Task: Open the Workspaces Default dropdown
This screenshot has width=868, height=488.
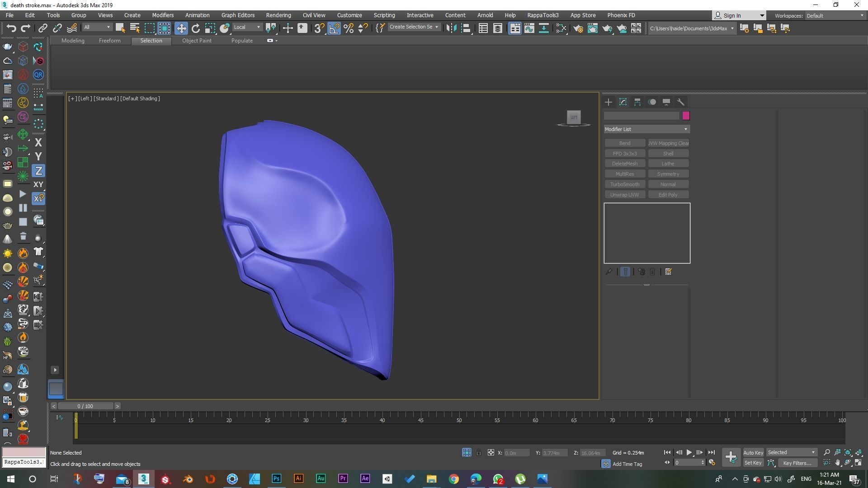Action: (x=835, y=16)
